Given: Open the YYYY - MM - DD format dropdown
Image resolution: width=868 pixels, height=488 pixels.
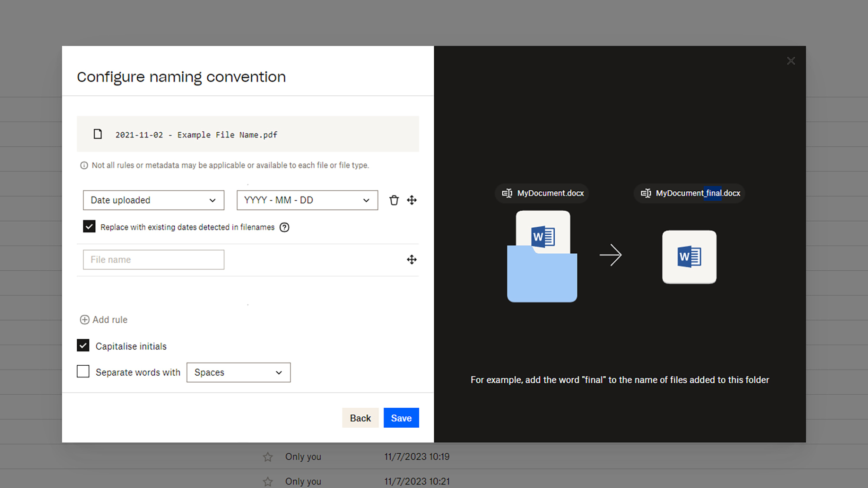Looking at the screenshot, I should click(307, 200).
